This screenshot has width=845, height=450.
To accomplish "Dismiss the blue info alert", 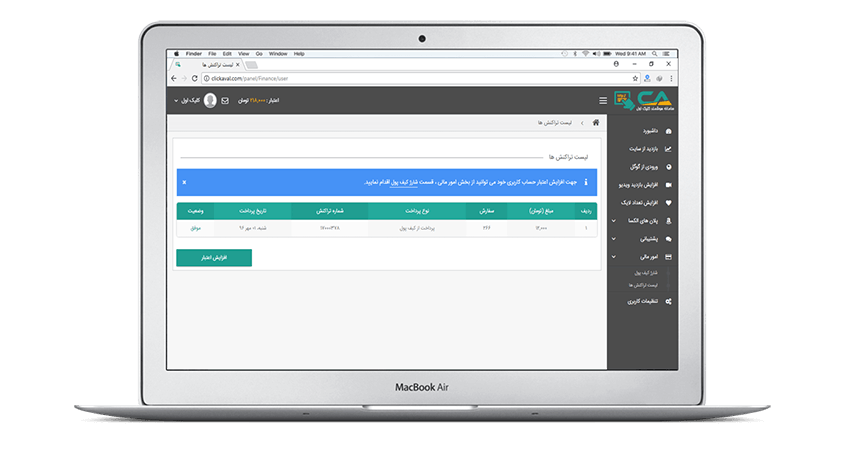I will (184, 182).
